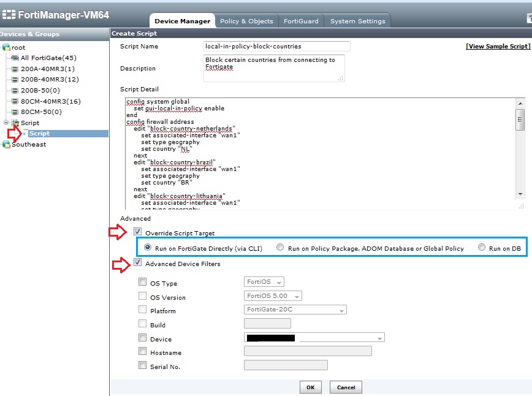Check the Device filter checkbox
Image resolution: width=532 pixels, height=396 pixels.
pos(142,338)
